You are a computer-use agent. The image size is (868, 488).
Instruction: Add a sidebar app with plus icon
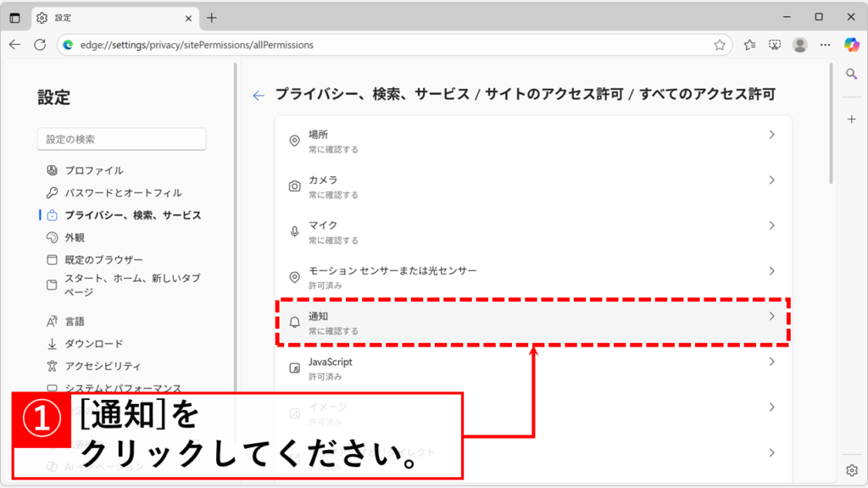tap(851, 119)
